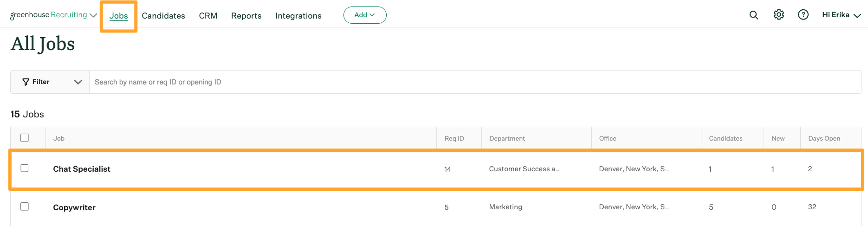Expand the Hi Erika user menu

pyautogui.click(x=841, y=15)
